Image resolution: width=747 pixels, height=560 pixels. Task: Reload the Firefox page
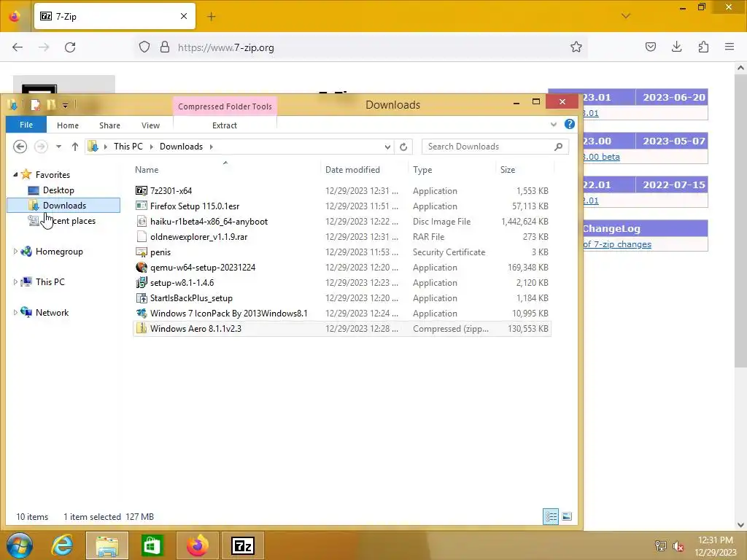click(x=70, y=47)
